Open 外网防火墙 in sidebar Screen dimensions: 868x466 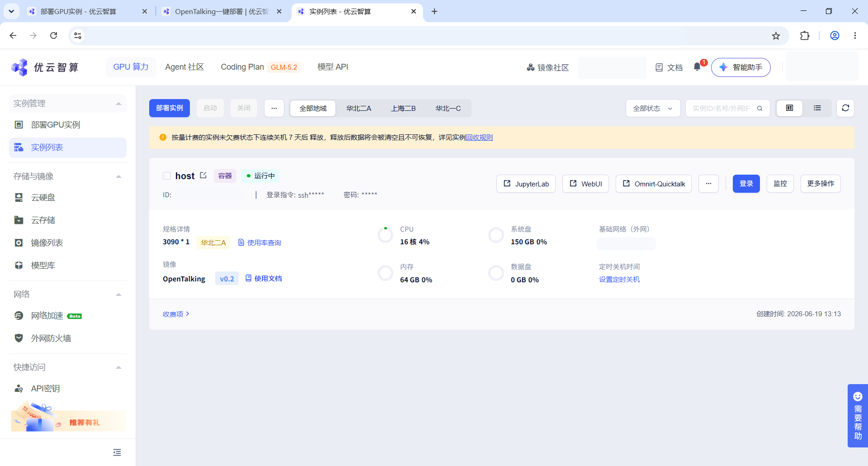[x=68, y=338]
